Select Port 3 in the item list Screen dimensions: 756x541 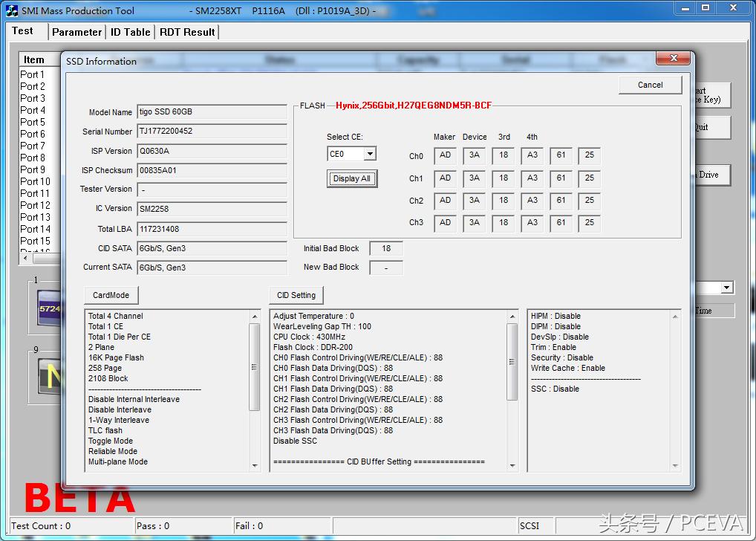[x=33, y=98]
